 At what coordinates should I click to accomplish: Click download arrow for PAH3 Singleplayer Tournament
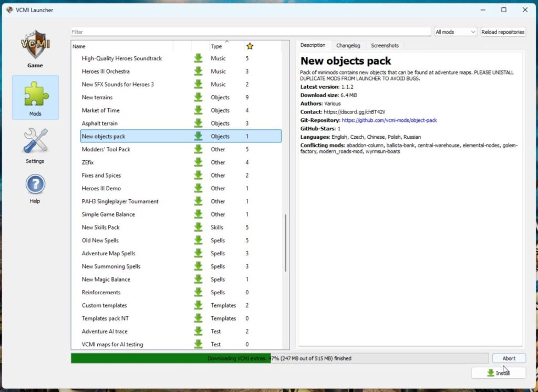(x=198, y=201)
